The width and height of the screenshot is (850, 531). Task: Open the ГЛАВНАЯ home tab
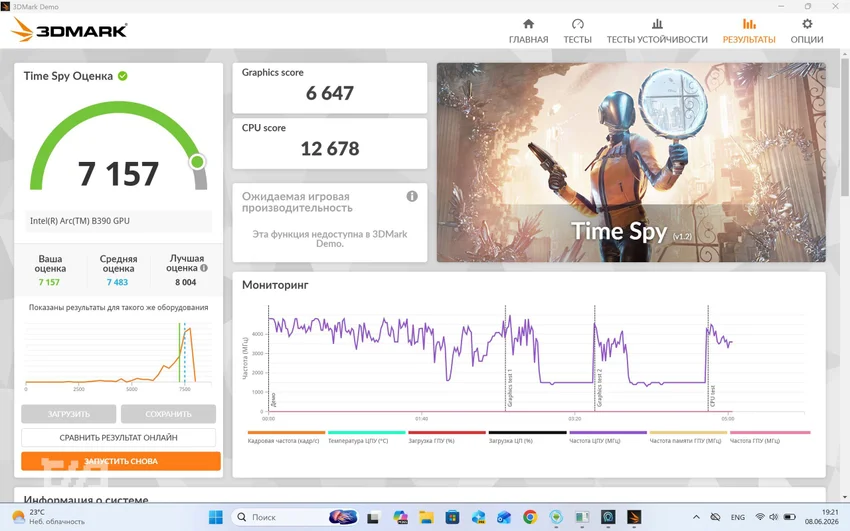point(528,31)
